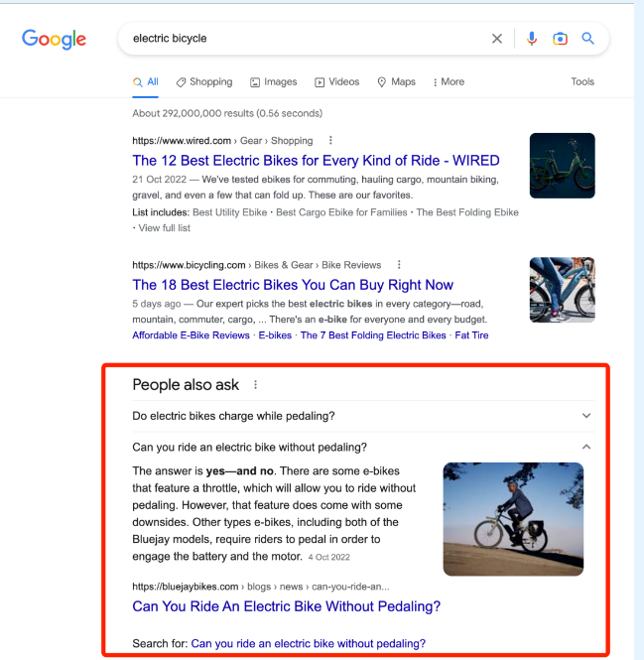644x660 pixels.
Task: Open "The 12 Best Electric Bikes" WIRED link
Action: tap(316, 161)
